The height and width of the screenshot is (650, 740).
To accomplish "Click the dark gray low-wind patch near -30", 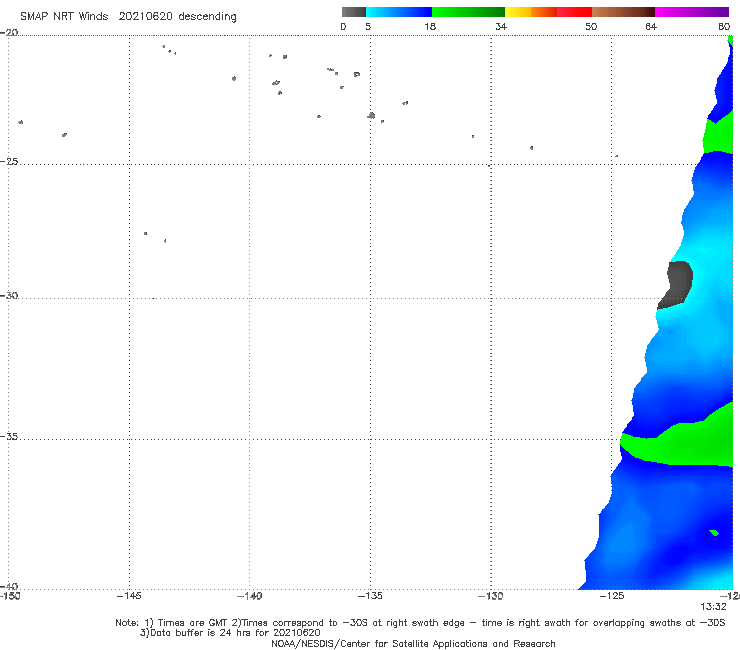I will [x=676, y=285].
